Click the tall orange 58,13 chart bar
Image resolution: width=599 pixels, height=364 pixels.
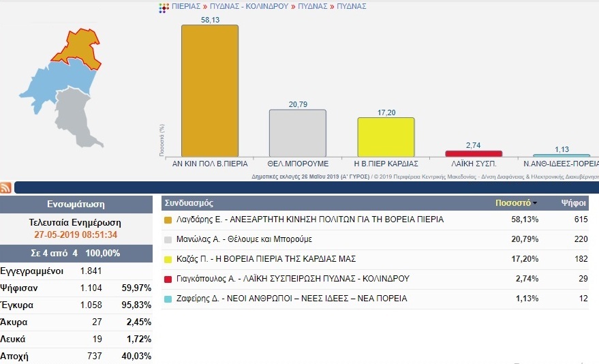pos(209,92)
